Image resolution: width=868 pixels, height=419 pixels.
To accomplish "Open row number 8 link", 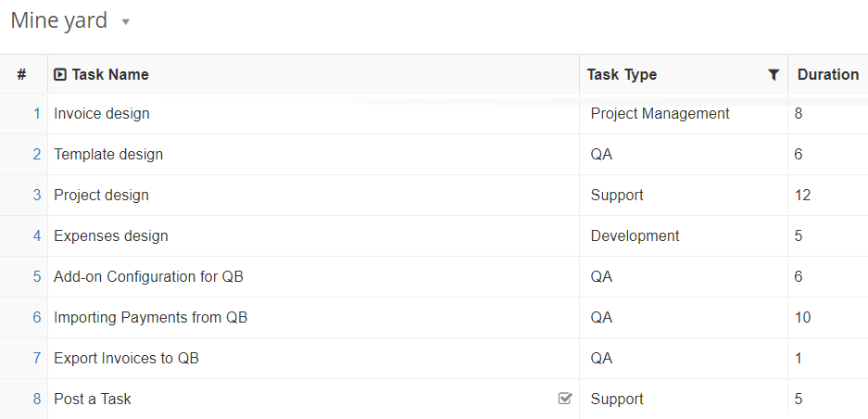I will coord(37,399).
